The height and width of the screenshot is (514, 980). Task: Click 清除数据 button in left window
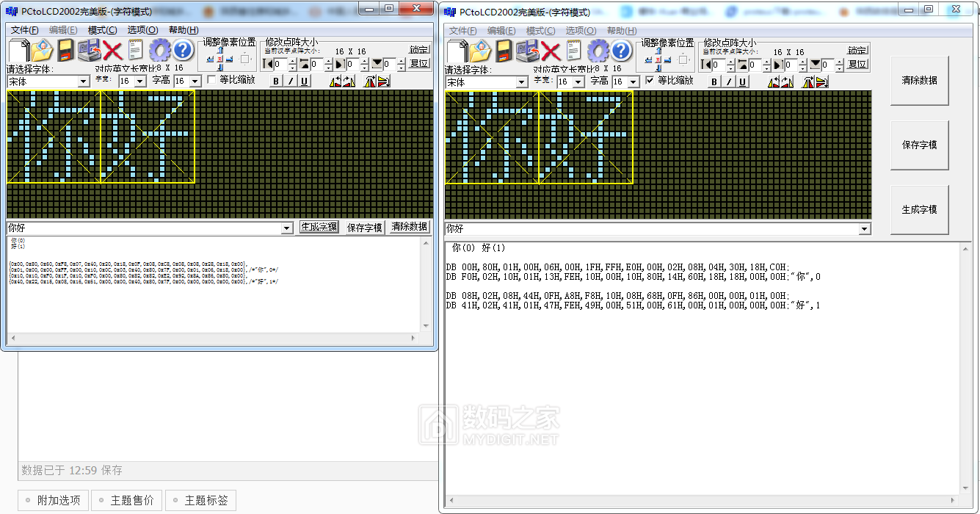coord(409,227)
